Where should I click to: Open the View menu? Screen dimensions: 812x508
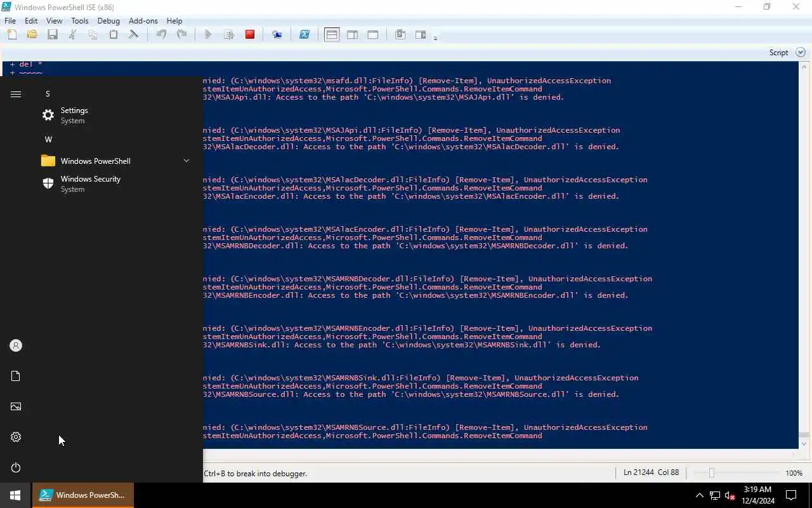click(x=55, y=21)
